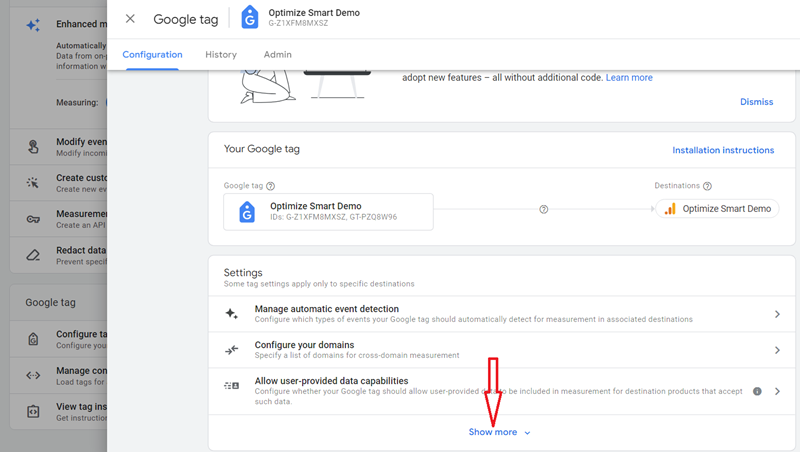Open the History tab
The height and width of the screenshot is (452, 800).
(221, 55)
